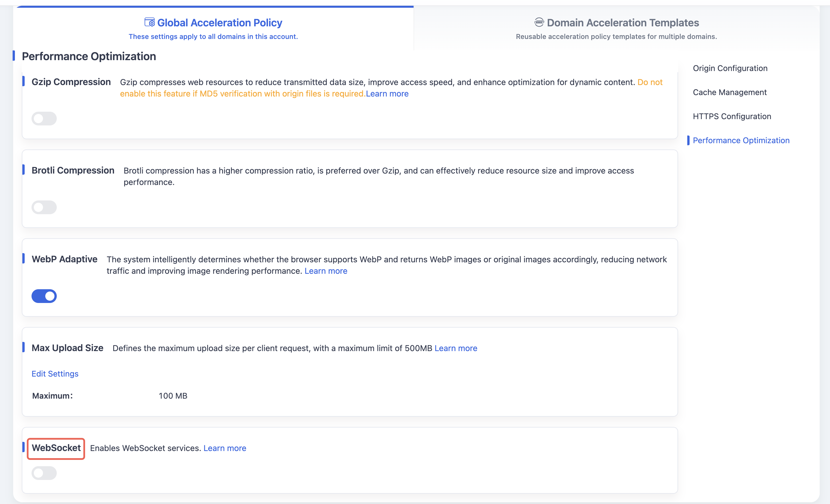Image resolution: width=830 pixels, height=504 pixels.
Task: Jump to Origin Configuration section
Action: [730, 68]
